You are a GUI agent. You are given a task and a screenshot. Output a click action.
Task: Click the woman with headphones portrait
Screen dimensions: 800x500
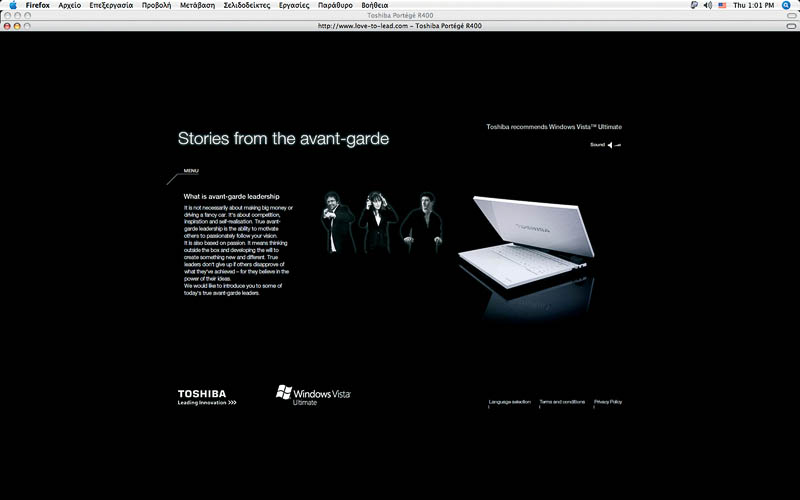tap(378, 222)
